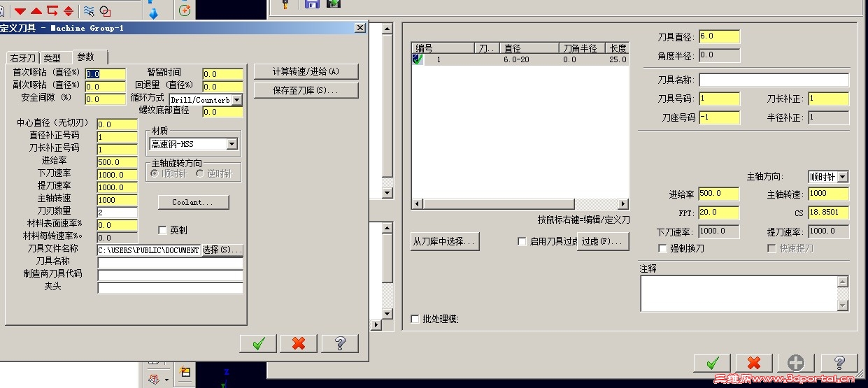Click the 编号 column header
The width and height of the screenshot is (868, 388).
(x=443, y=49)
